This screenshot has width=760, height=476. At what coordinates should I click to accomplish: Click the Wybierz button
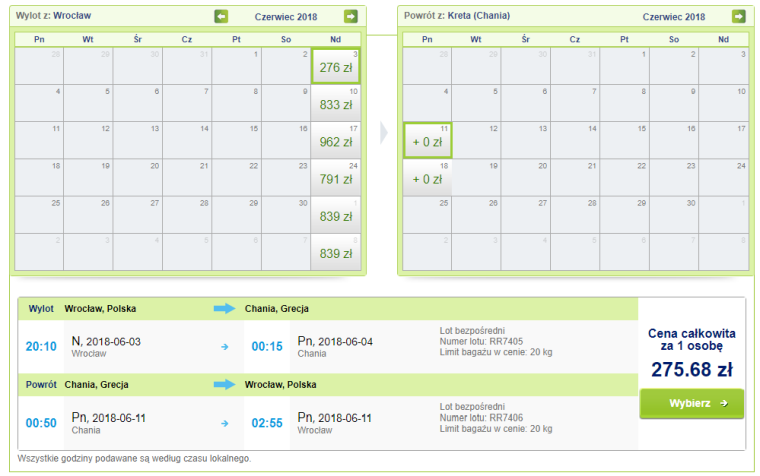point(692,403)
